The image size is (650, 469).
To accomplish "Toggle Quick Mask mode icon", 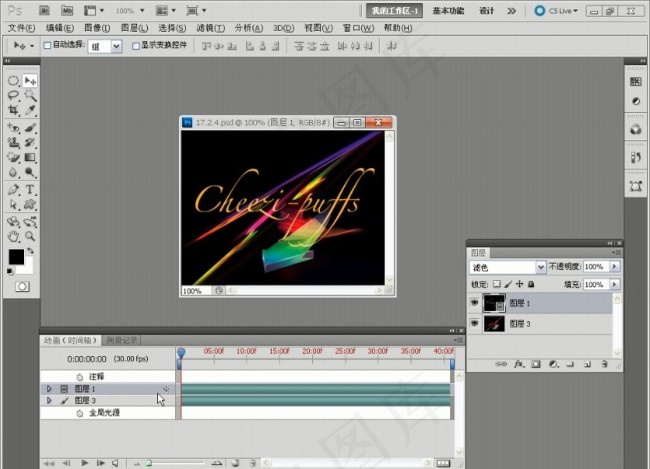I will (22, 287).
